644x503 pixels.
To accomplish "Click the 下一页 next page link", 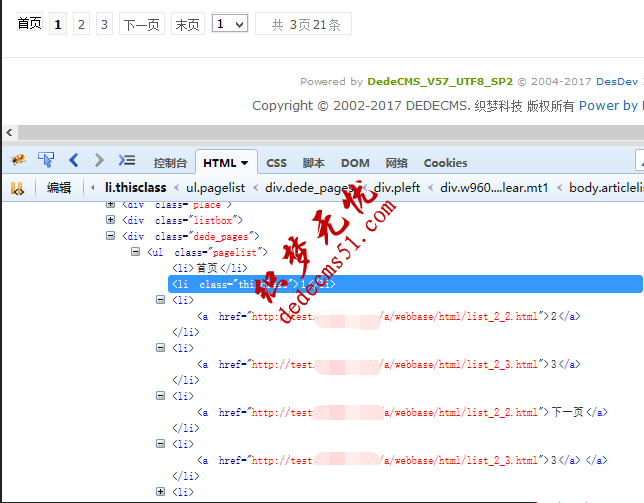I will point(142,24).
